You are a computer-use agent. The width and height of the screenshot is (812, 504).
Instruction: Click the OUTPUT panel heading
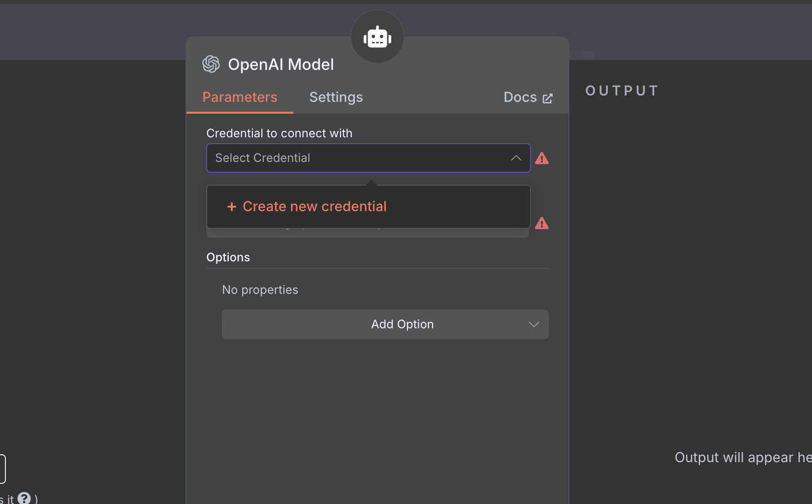(622, 91)
